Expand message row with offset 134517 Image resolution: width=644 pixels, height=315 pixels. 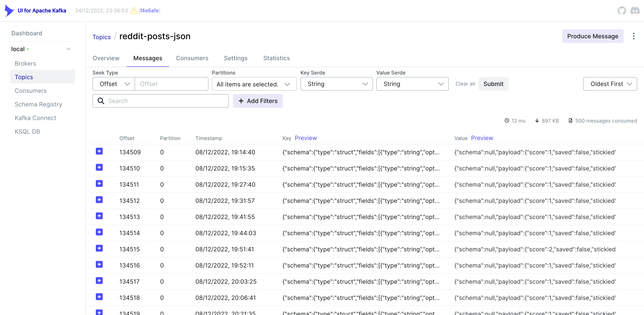coord(99,281)
